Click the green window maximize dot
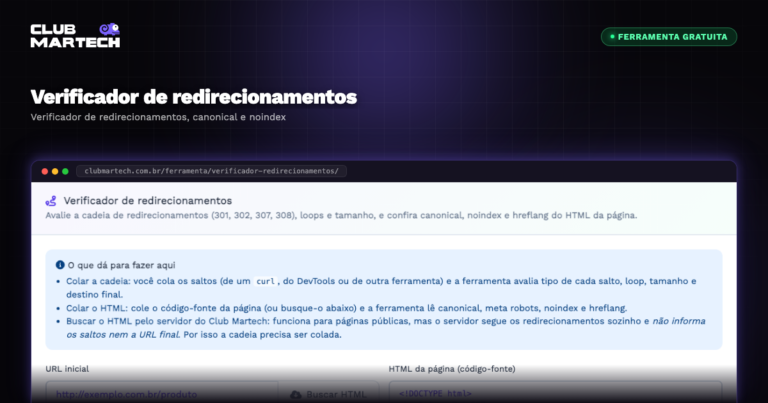The height and width of the screenshot is (403, 768). pyautogui.click(x=65, y=171)
